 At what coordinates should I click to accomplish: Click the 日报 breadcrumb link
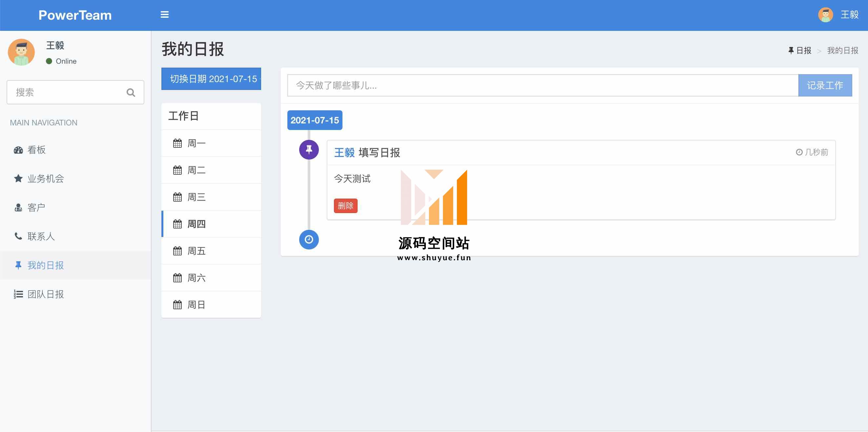click(x=804, y=51)
